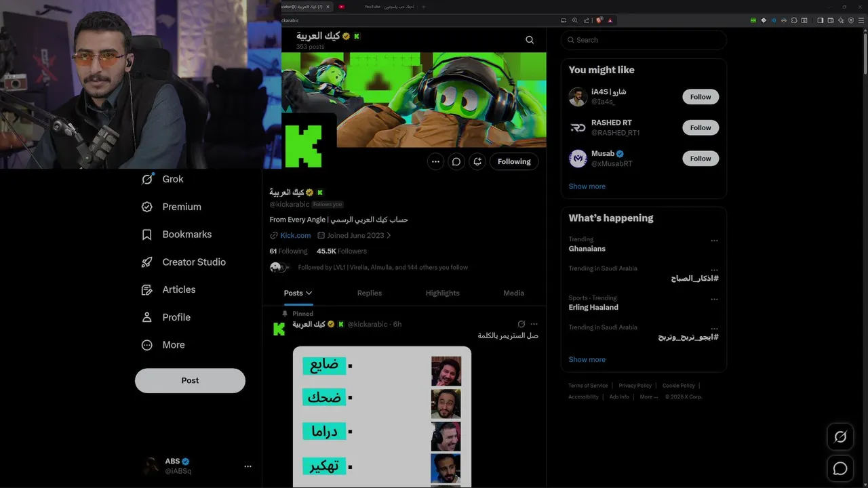
Task: Open the Erling Haaland trend
Action: point(593,307)
